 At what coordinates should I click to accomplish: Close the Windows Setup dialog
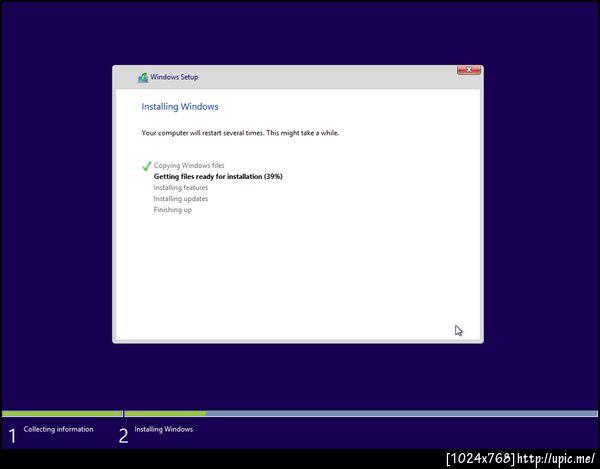point(469,70)
